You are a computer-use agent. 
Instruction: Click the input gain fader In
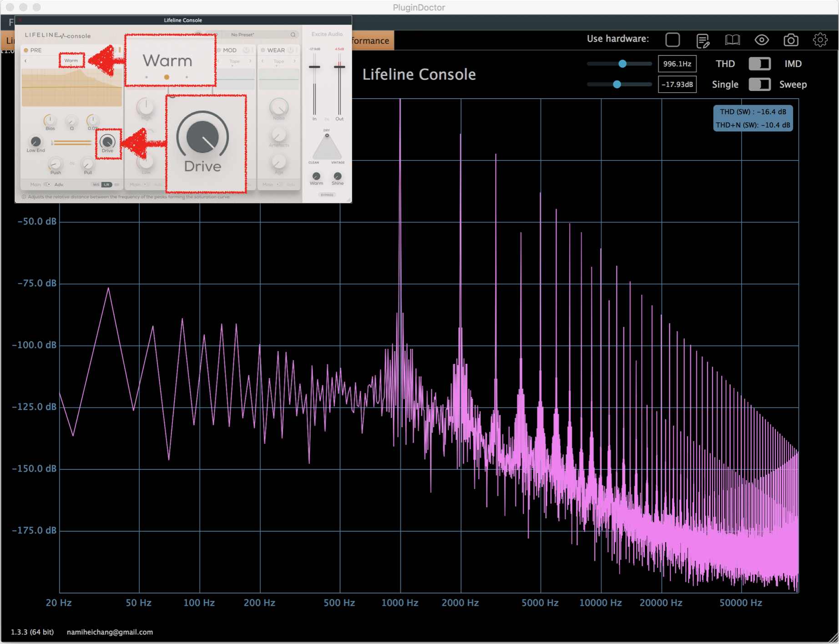(314, 67)
